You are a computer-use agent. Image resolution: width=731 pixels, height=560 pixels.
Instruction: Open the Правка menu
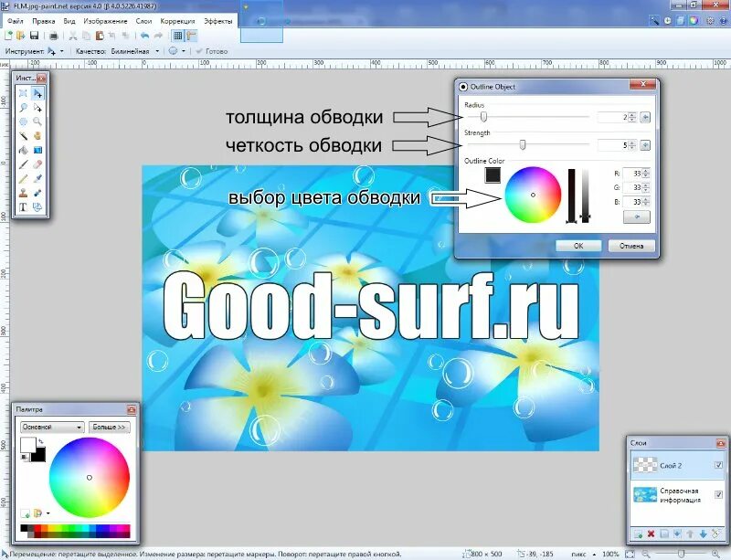pyautogui.click(x=44, y=21)
